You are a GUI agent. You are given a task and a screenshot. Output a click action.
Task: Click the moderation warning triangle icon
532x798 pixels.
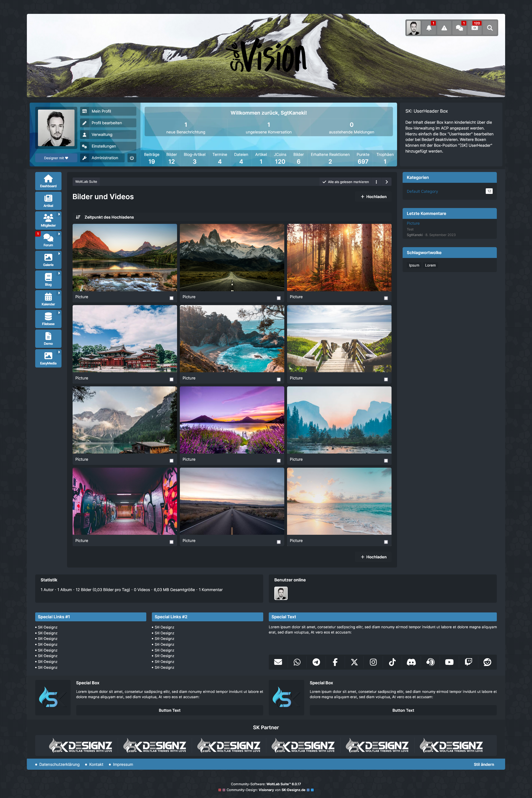coord(444,28)
